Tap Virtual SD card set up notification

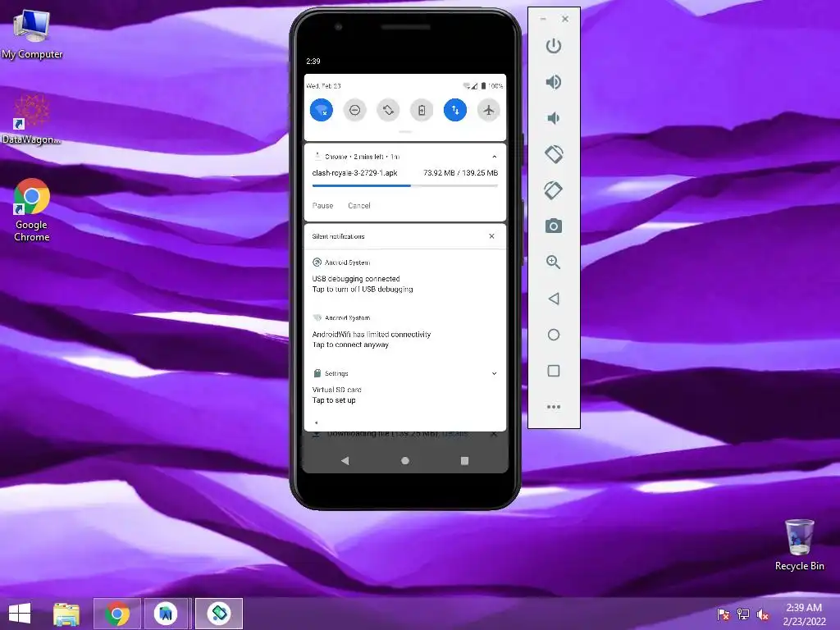405,387
